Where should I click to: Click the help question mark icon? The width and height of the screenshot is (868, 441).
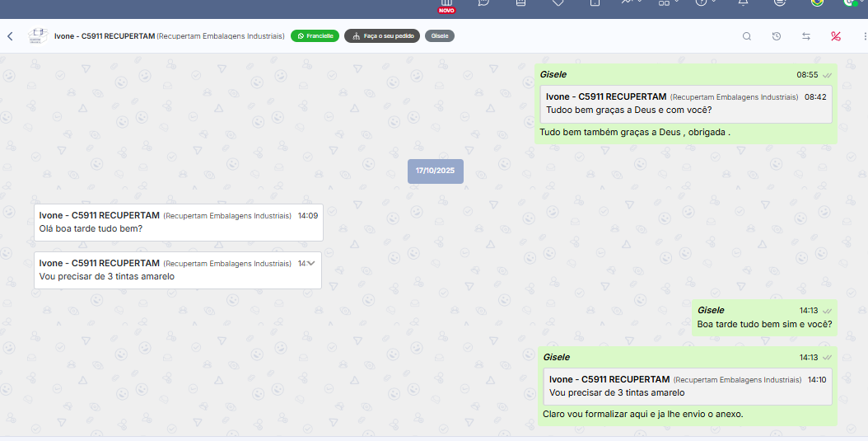tap(702, 3)
